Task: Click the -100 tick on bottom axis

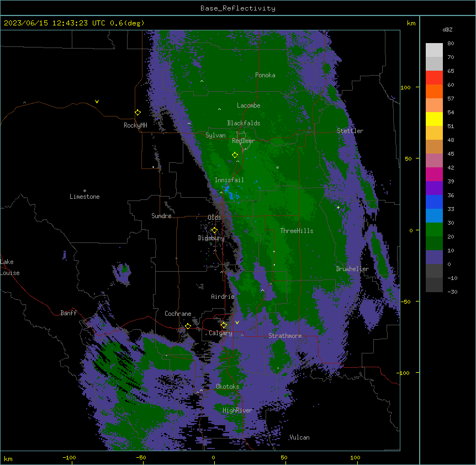Action: [69, 457]
